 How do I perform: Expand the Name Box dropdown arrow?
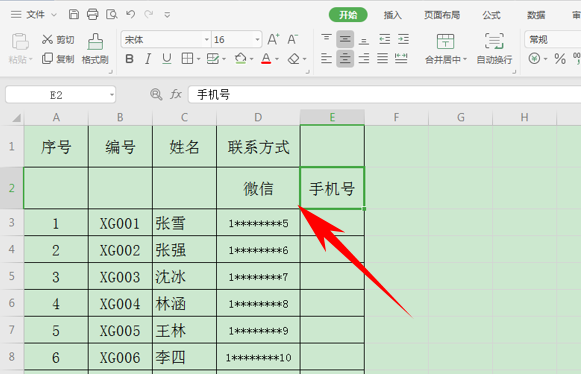tap(111, 95)
